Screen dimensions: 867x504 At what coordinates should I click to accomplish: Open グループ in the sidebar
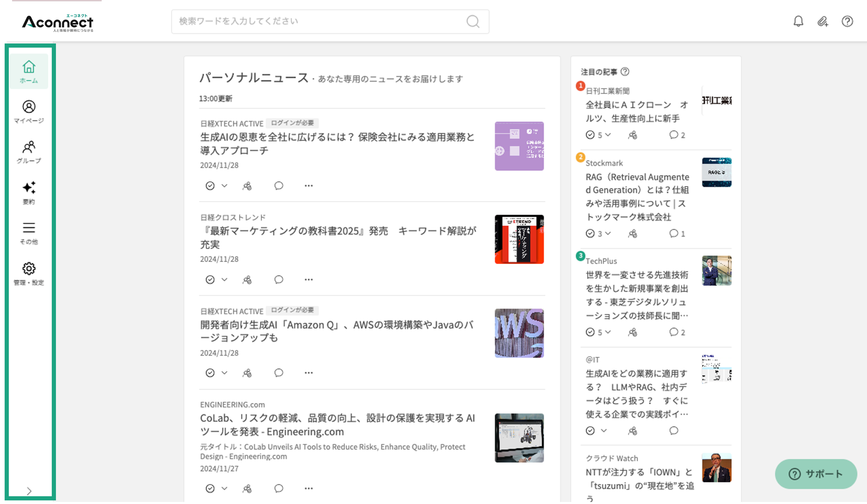[29, 152]
